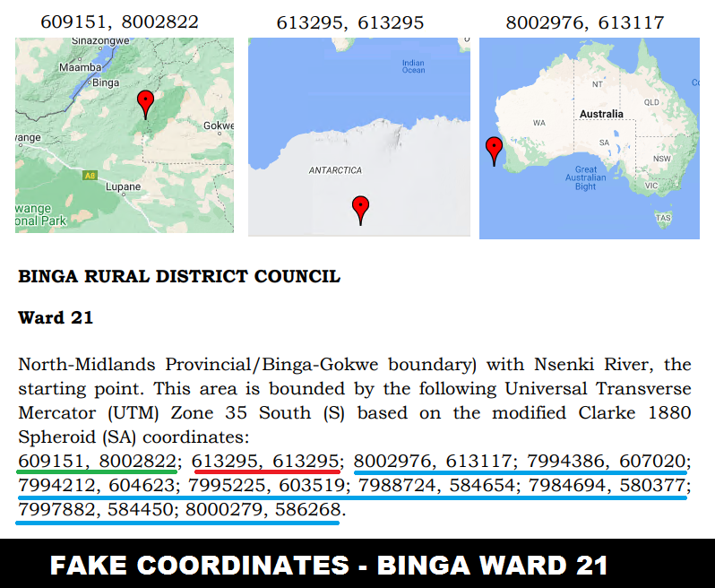Click 'FAKE COORDINATES - BINGA WARD 21' banner text
Image resolution: width=715 pixels, height=588 pixels.
(328, 566)
